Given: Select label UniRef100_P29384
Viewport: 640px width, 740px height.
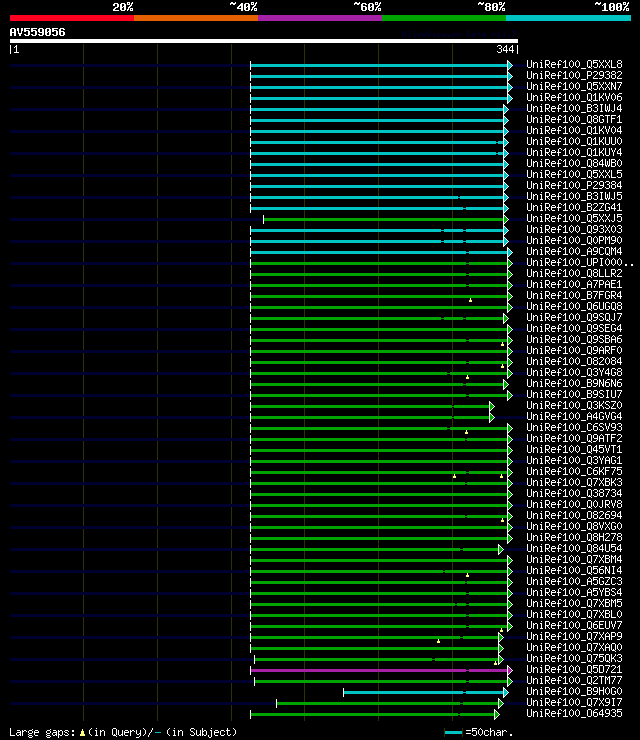Looking at the screenshot, I should [x=574, y=185].
